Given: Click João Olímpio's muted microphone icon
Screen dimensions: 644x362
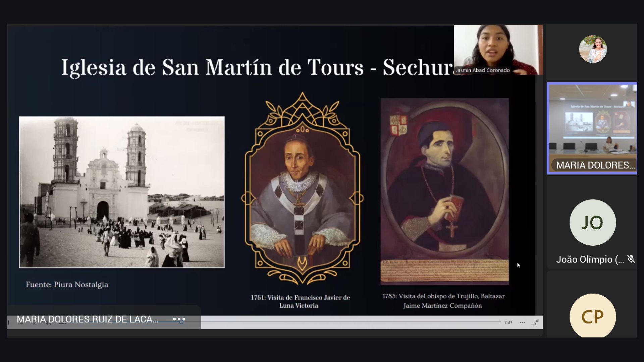Looking at the screenshot, I should [631, 259].
